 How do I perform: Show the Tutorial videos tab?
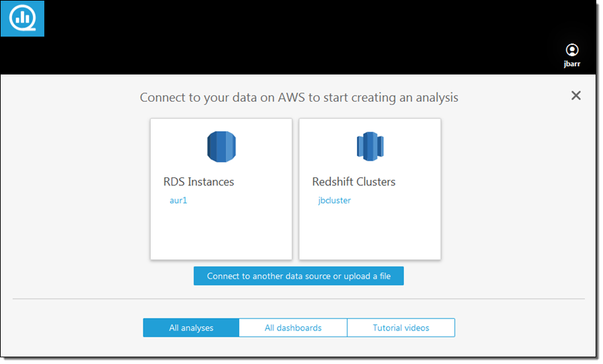401,328
